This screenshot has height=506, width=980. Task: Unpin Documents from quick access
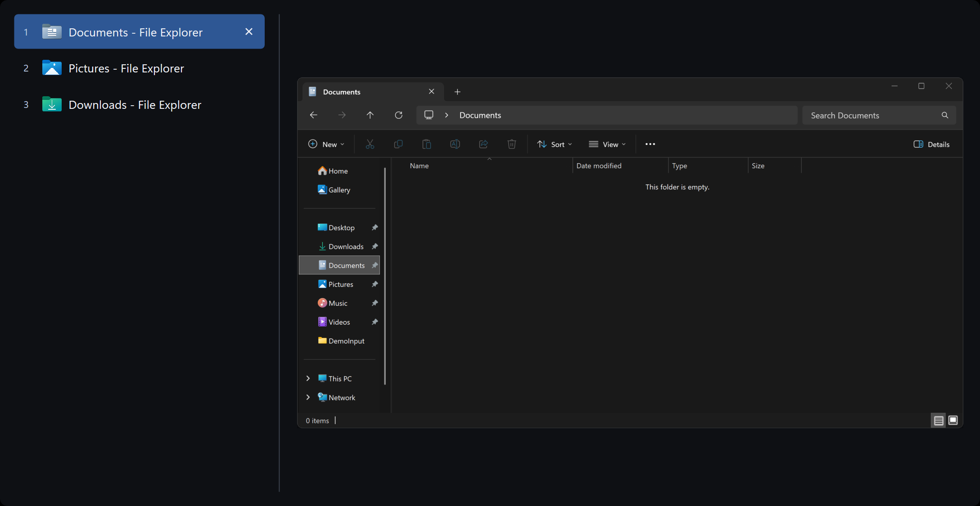point(375,265)
